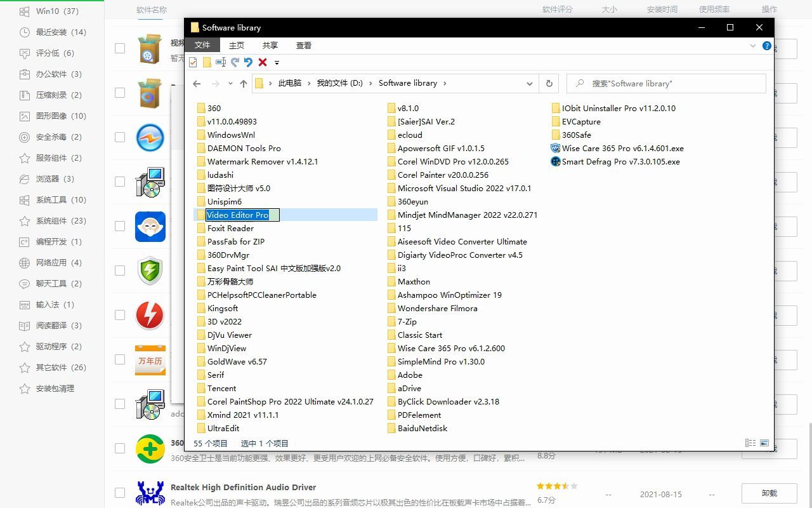Open the blue Help question mark icon
The height and width of the screenshot is (508, 812).
[x=767, y=46]
